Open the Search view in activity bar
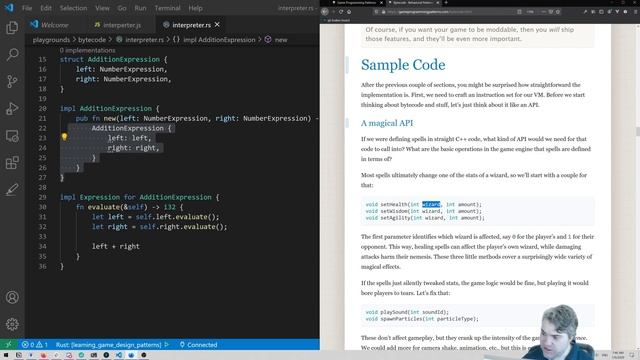The image size is (640, 360). pyautogui.click(x=12, y=54)
